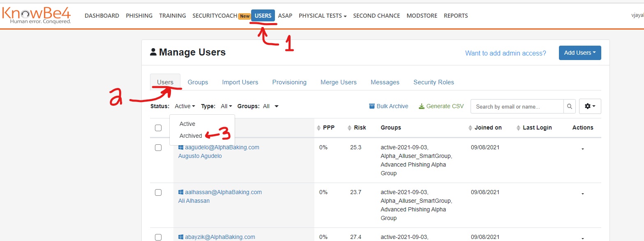
Task: Switch to the Security Roles tab
Action: [x=434, y=82]
